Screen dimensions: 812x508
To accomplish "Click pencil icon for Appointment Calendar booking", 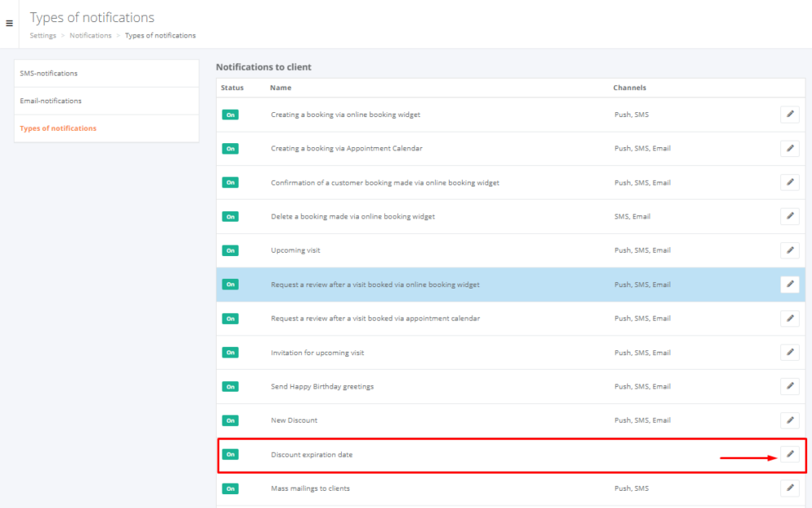I will point(789,149).
